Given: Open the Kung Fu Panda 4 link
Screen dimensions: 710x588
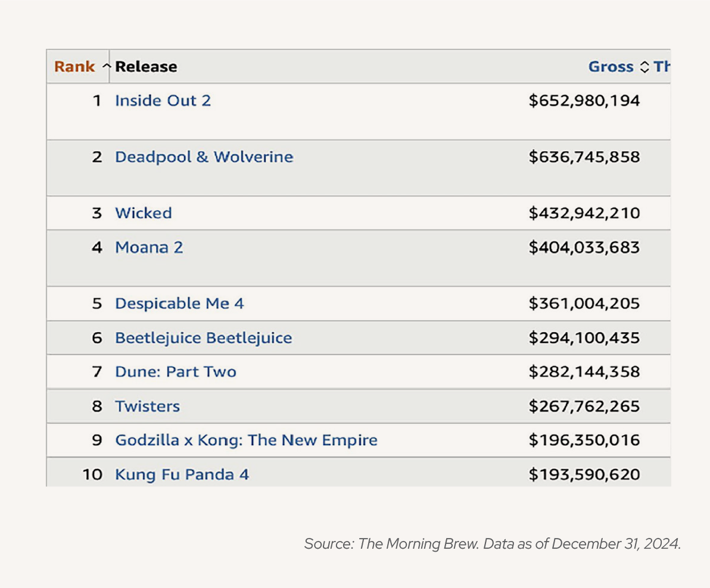Looking at the screenshot, I should 182,474.
